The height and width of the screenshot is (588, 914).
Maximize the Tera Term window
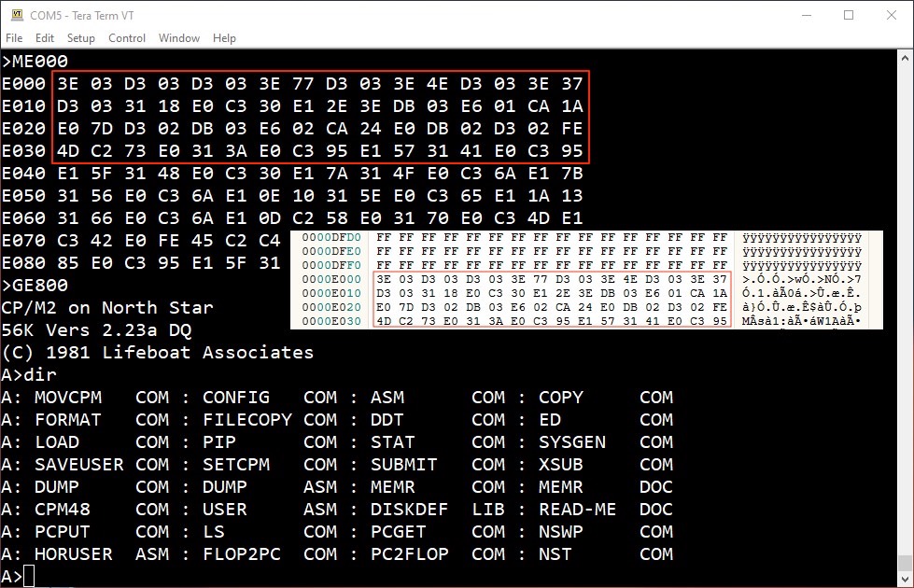pyautogui.click(x=849, y=15)
